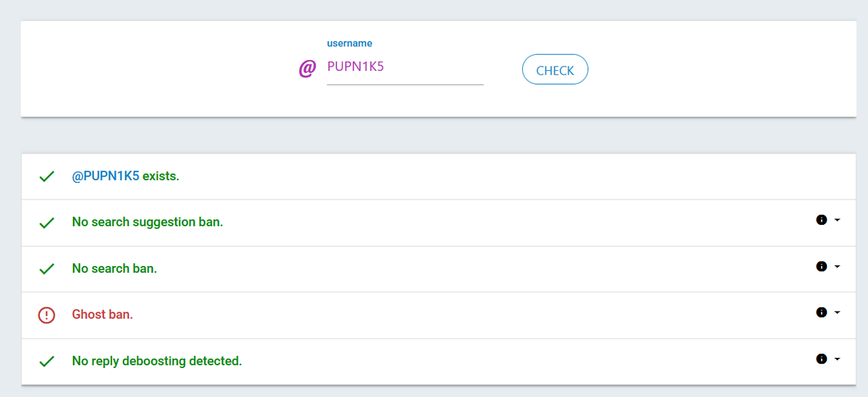Click the checkmark beside No search ban
868x397 pixels.
[x=47, y=269]
